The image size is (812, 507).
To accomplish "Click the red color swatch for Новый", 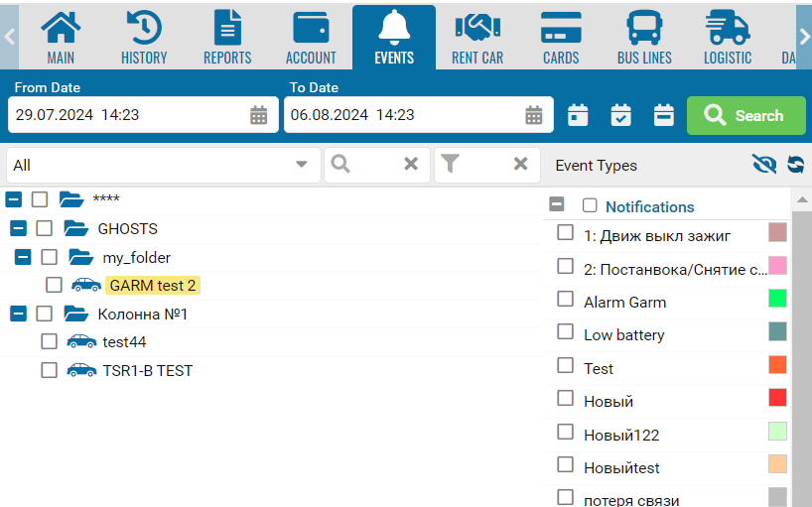I will (x=777, y=398).
